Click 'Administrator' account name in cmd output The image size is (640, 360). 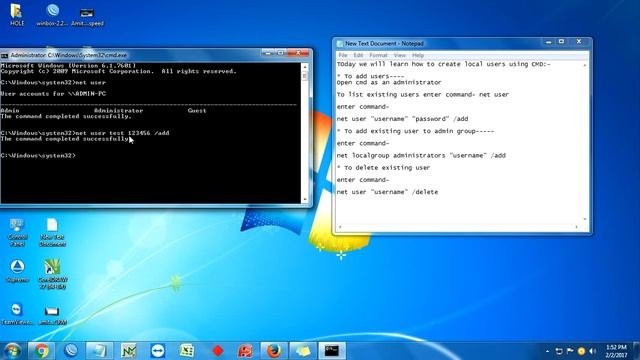point(118,111)
